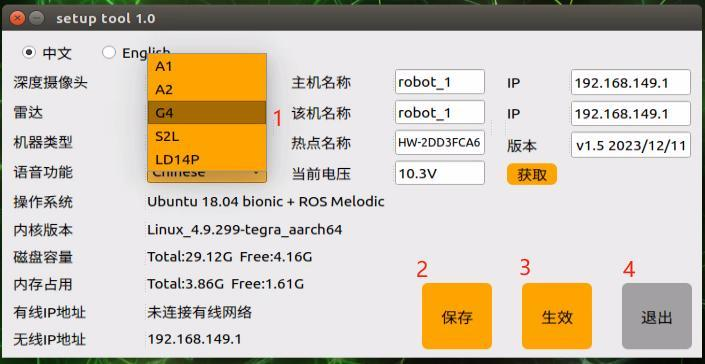Choose LD14P from the lidar dropdown list
This screenshot has height=364, width=705.
pos(207,159)
